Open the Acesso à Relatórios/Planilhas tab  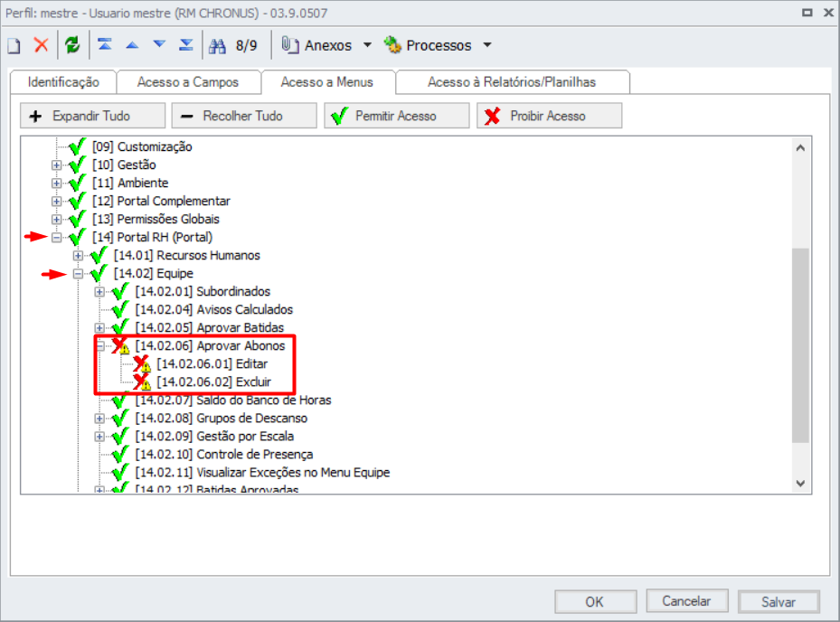tap(512, 82)
